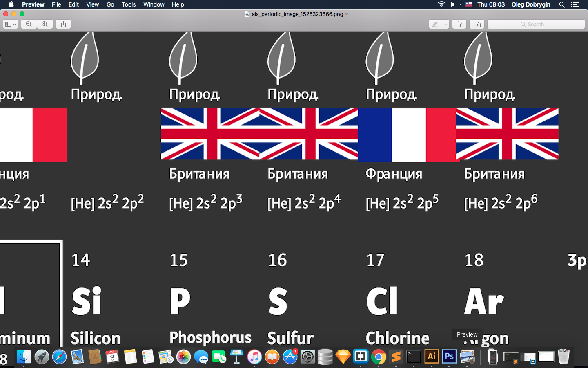
Task: Open Photoshop from the Dock
Action: tap(449, 357)
